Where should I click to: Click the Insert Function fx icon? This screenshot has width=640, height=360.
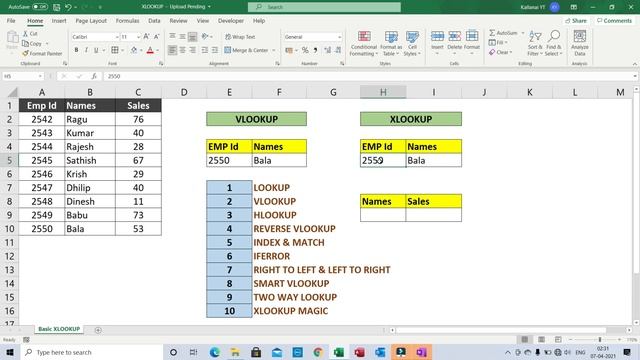tap(94, 76)
